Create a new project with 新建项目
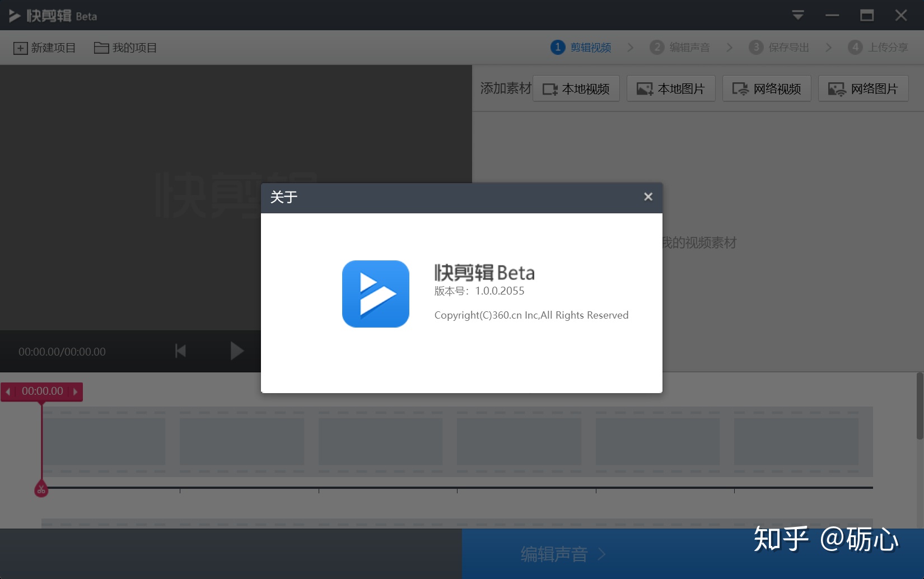The width and height of the screenshot is (924, 579). (44, 48)
